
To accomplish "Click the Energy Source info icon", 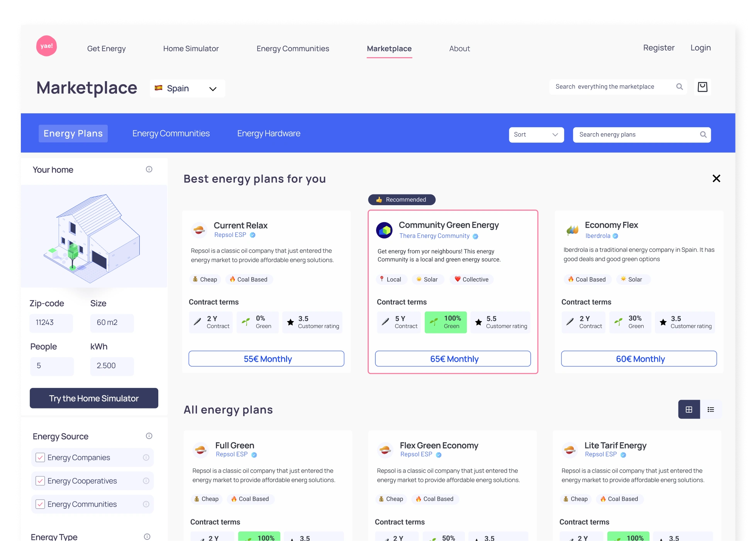I will [x=149, y=436].
